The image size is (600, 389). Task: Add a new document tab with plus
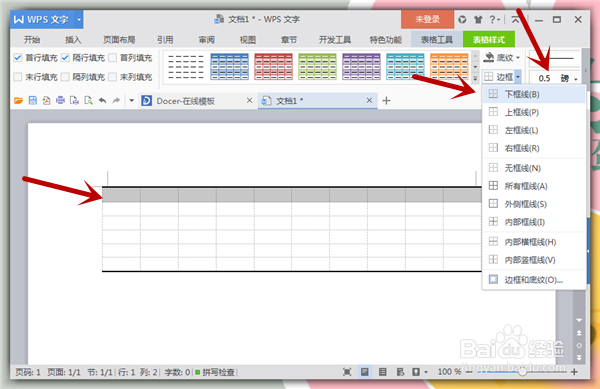386,101
